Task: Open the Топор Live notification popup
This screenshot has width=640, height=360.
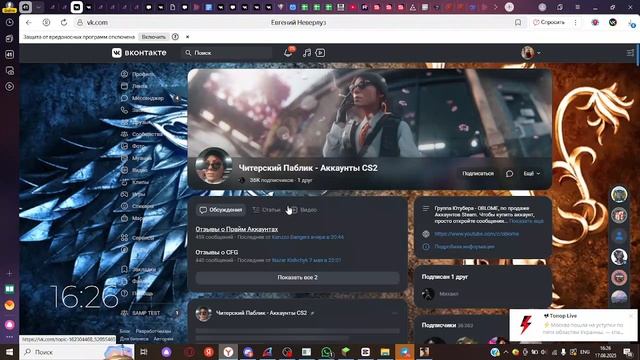Action: tap(574, 325)
